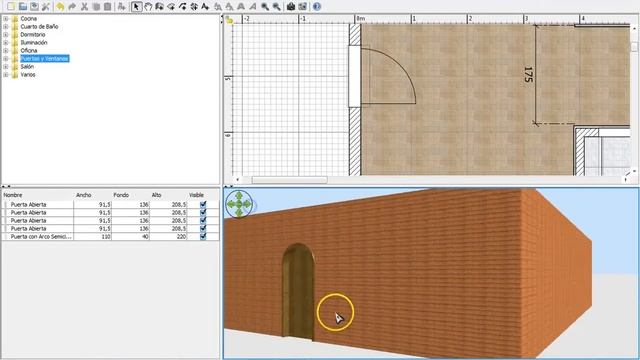Click the 220 height cell of the arched door
This screenshot has width=640, height=360.
(x=169, y=236)
